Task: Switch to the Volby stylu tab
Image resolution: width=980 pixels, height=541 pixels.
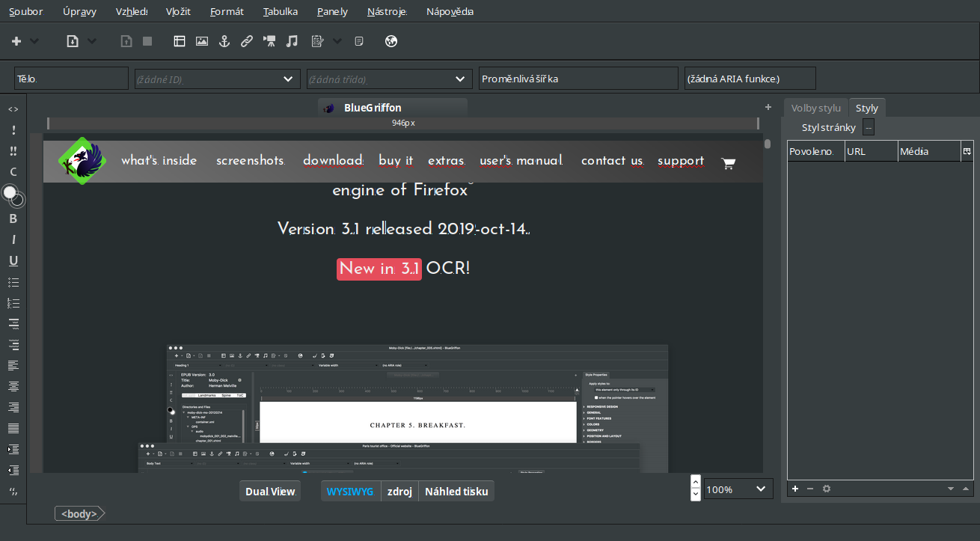Action: pos(816,108)
